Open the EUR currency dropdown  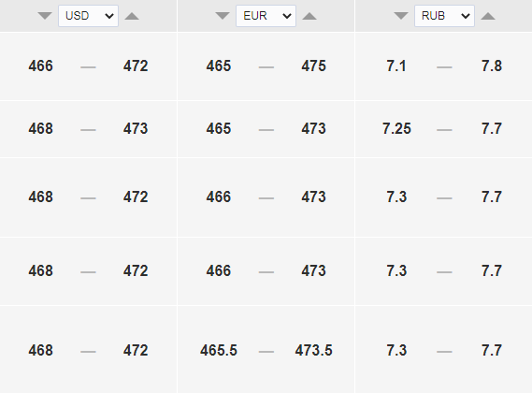(x=266, y=16)
